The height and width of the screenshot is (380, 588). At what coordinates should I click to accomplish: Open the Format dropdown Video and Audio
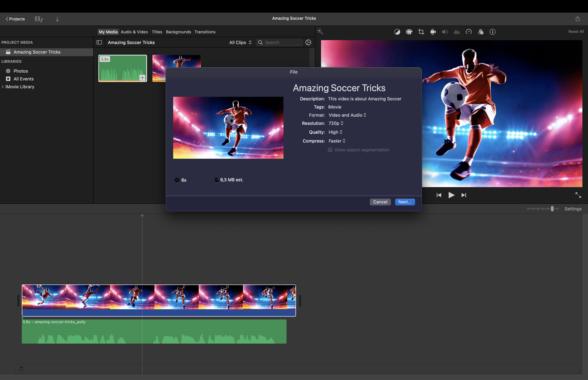pos(347,115)
